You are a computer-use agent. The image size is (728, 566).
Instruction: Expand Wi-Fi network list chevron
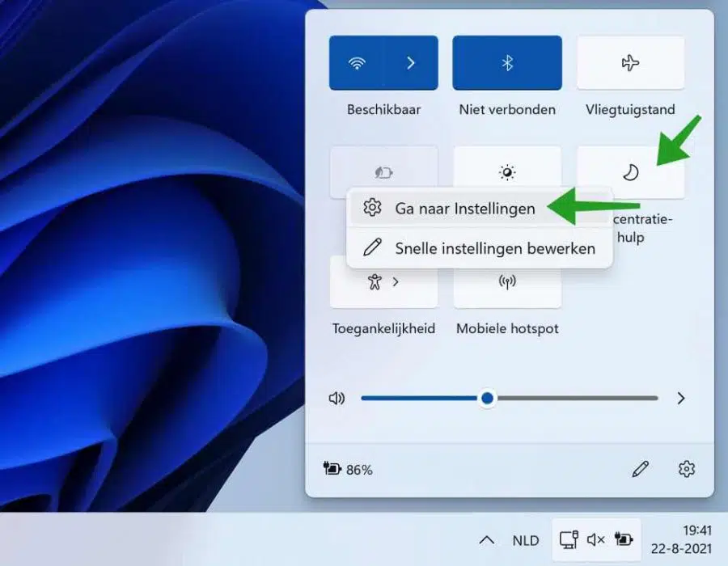pos(411,62)
